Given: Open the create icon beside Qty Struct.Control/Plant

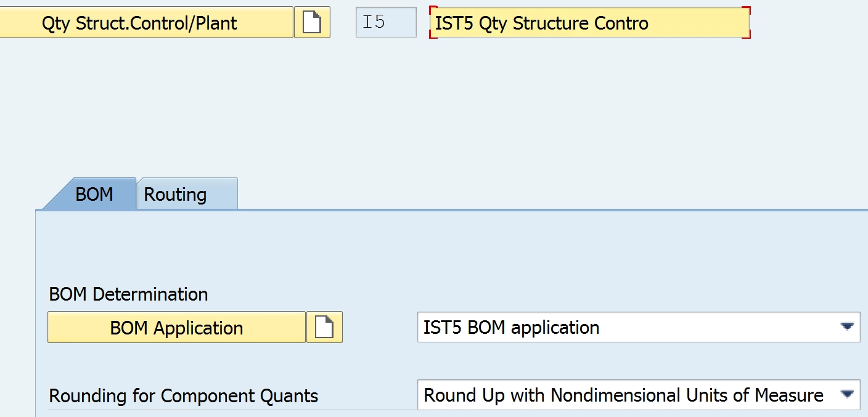Looking at the screenshot, I should 312,23.
